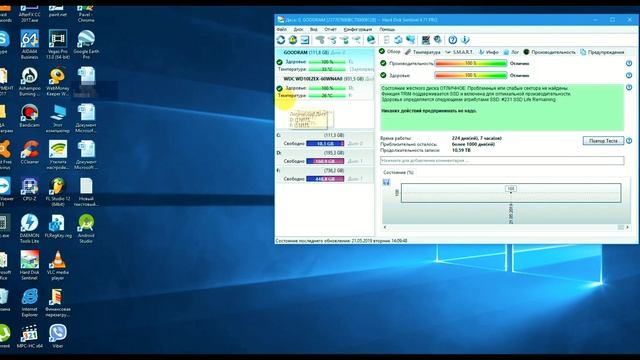Open WebMoney Keeper desktop icon
This screenshot has height=360, width=640.
coord(58,82)
